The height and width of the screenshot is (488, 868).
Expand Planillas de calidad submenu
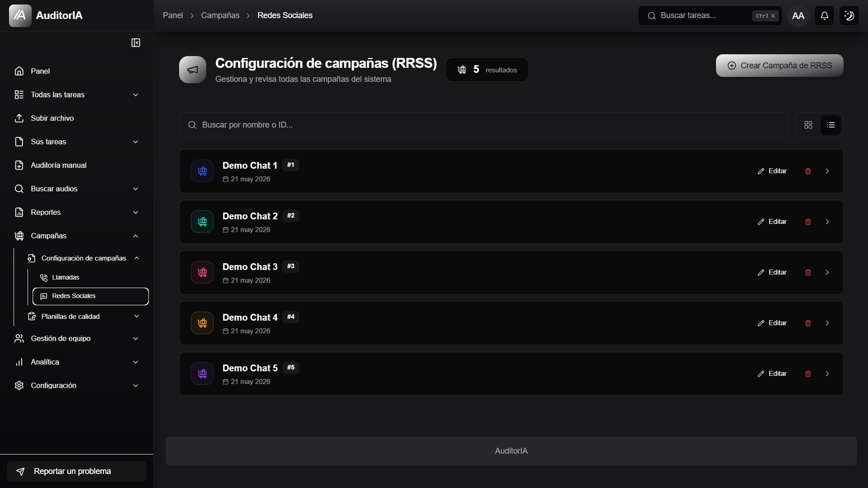coord(84,316)
